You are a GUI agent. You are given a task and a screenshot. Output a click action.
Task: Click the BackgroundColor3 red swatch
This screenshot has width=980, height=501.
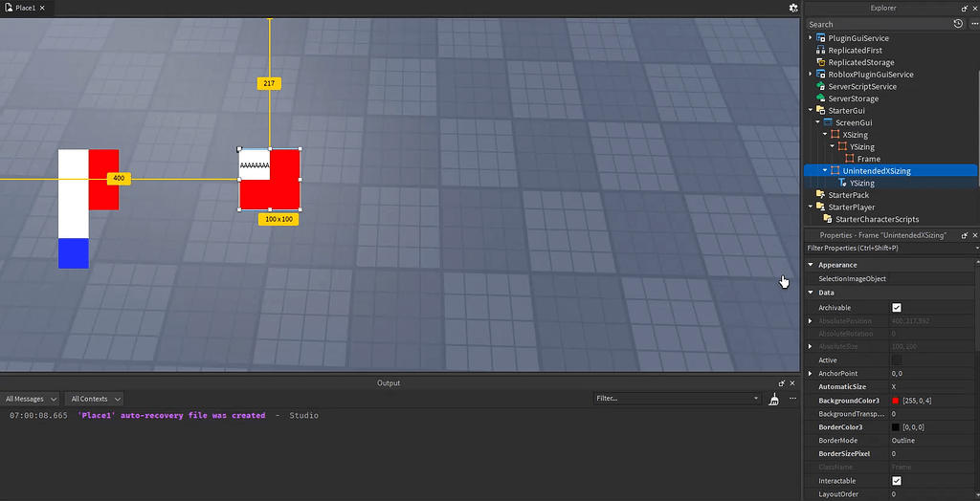tap(896, 401)
